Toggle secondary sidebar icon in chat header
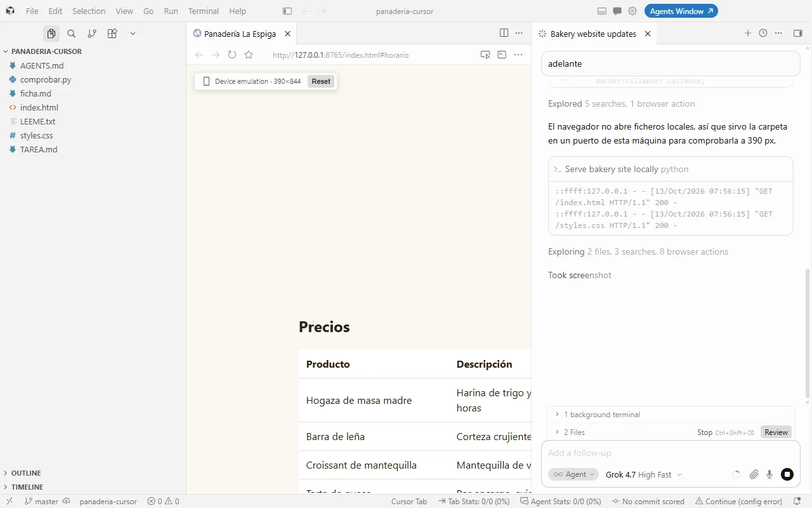Image resolution: width=812 pixels, height=508 pixels. (x=798, y=33)
